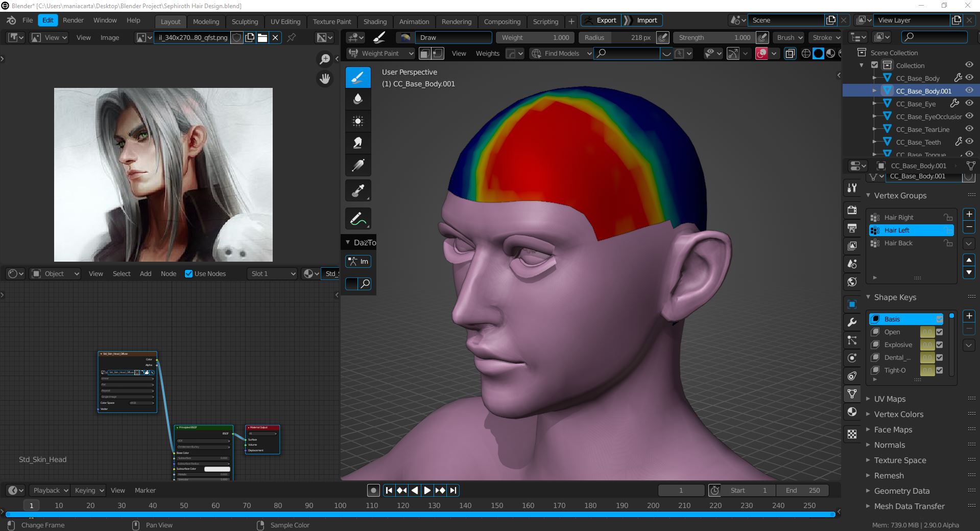Open the File menu
This screenshot has width=980, height=531.
tap(28, 20)
